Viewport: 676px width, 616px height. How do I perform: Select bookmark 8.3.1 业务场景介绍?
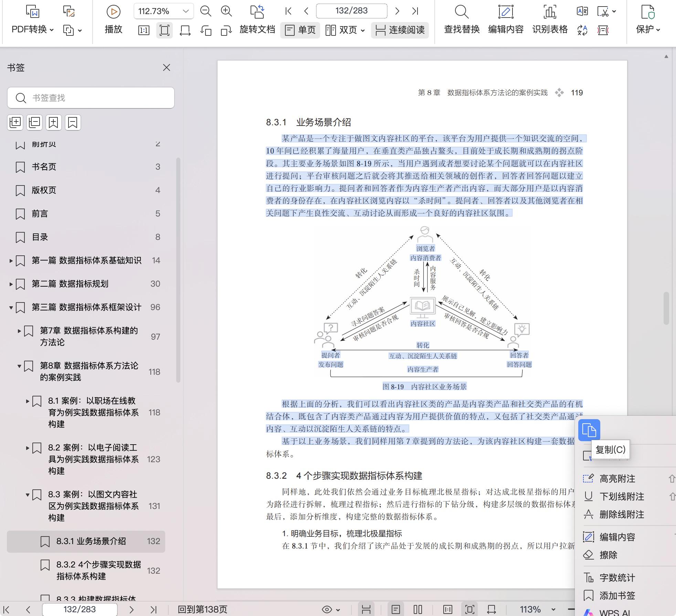[x=86, y=541]
